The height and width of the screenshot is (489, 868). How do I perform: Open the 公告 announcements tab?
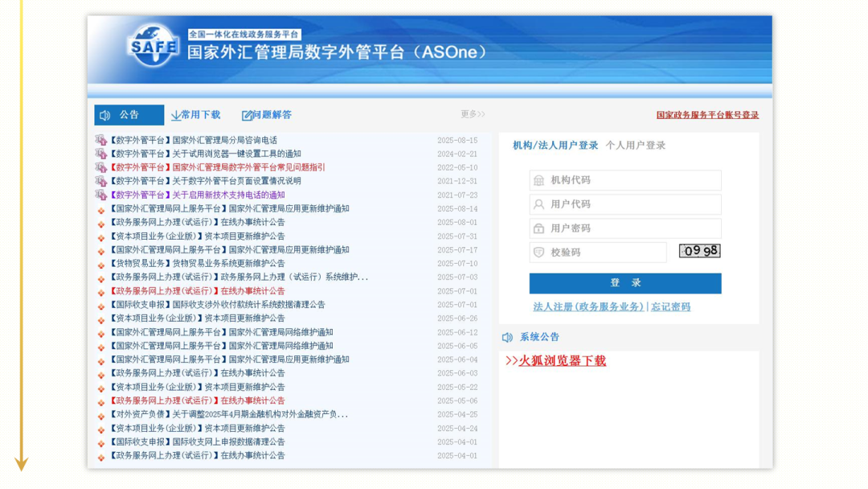(129, 115)
